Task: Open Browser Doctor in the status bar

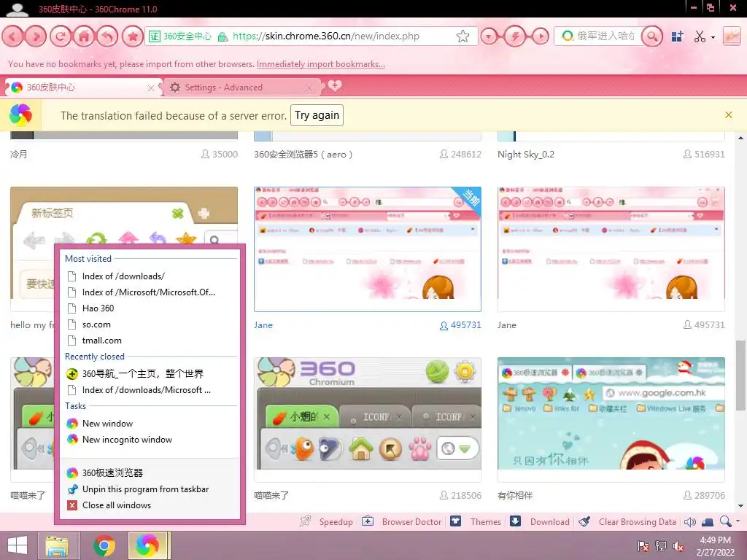Action: (x=402, y=522)
